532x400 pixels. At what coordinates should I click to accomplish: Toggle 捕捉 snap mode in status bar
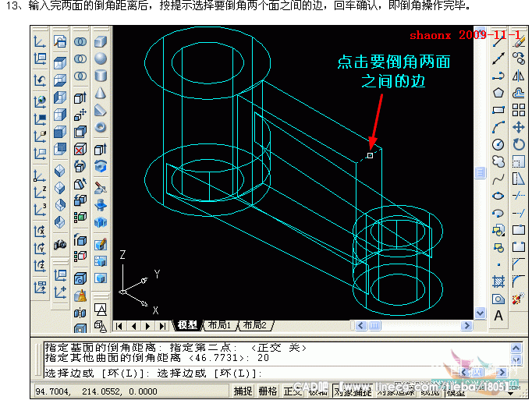tap(243, 391)
